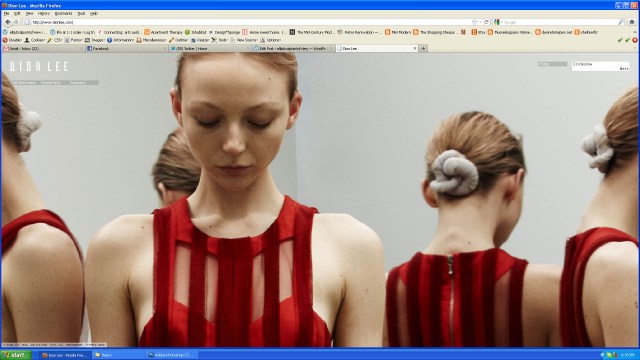Click the red stop-sign error icon in developer toolbar
The image size is (640, 360).
coord(635,40)
